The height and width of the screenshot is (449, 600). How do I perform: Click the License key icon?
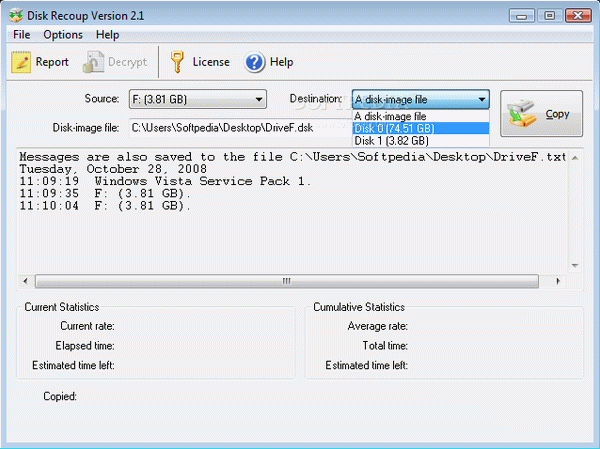[x=177, y=62]
